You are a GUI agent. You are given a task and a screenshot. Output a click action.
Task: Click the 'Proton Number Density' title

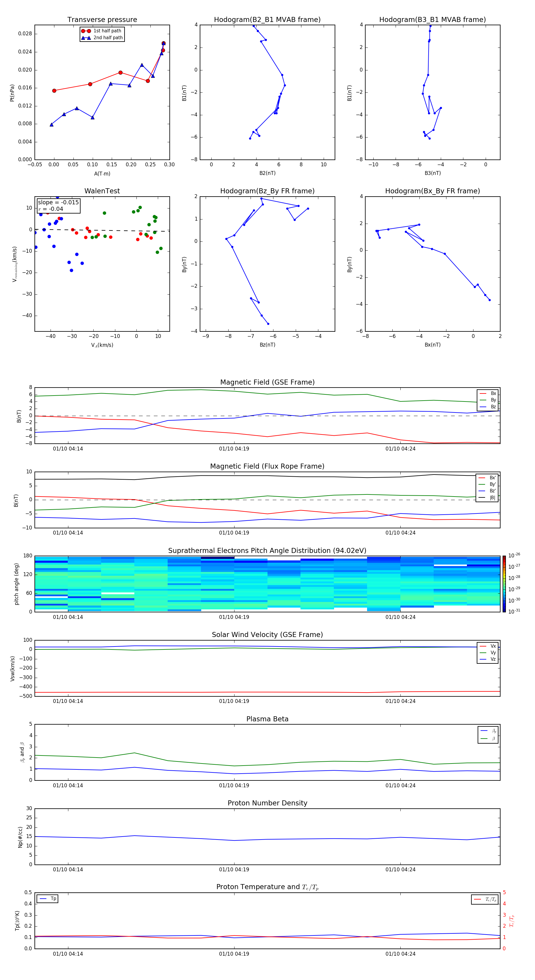(267, 803)
